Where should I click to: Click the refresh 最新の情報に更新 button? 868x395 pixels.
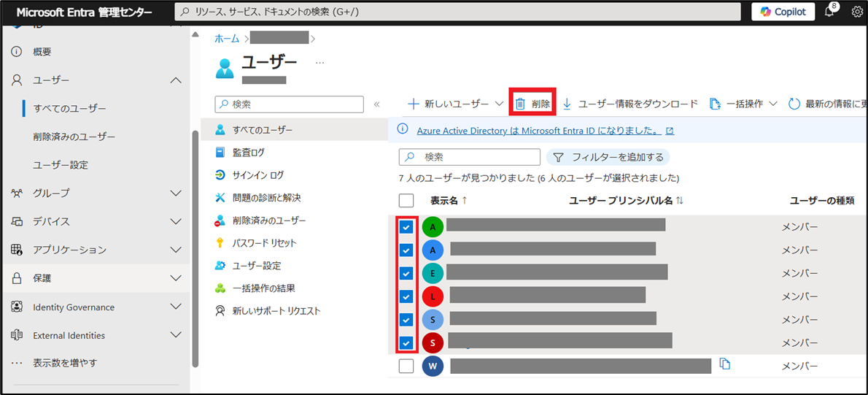click(x=827, y=104)
